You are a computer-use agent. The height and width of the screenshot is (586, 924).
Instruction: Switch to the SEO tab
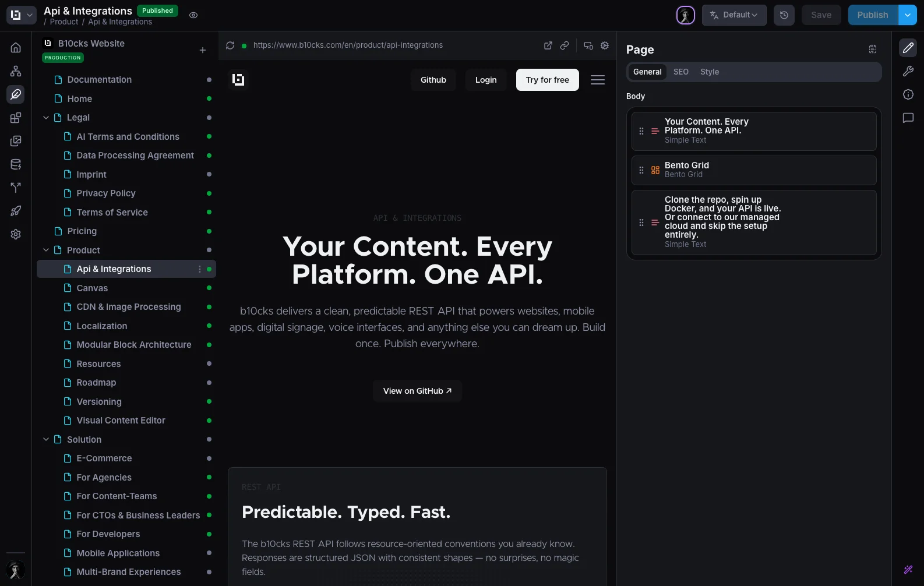click(x=680, y=72)
